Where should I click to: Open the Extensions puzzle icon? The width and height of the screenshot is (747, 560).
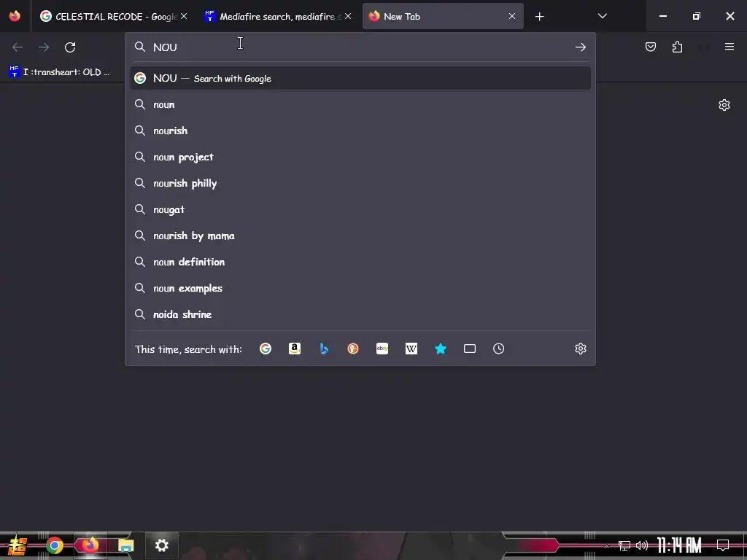coord(677,47)
